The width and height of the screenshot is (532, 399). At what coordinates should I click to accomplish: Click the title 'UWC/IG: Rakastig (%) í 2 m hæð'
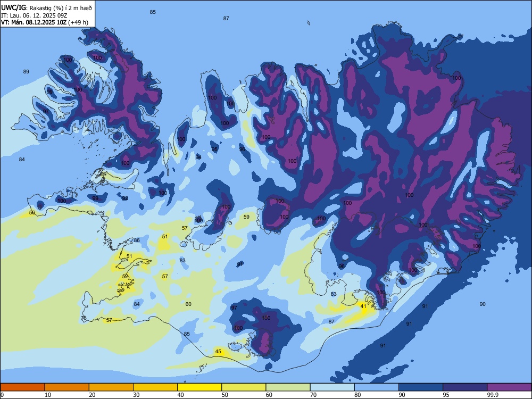coord(46,7)
